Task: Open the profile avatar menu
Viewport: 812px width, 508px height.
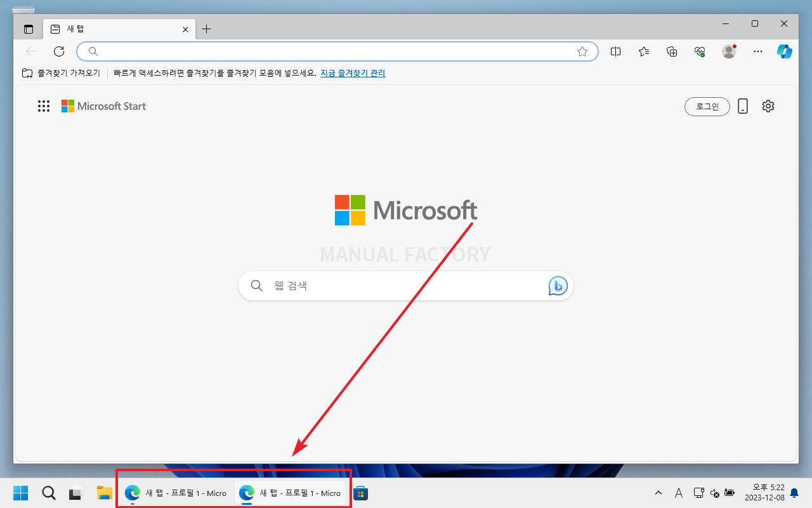Action: point(729,51)
